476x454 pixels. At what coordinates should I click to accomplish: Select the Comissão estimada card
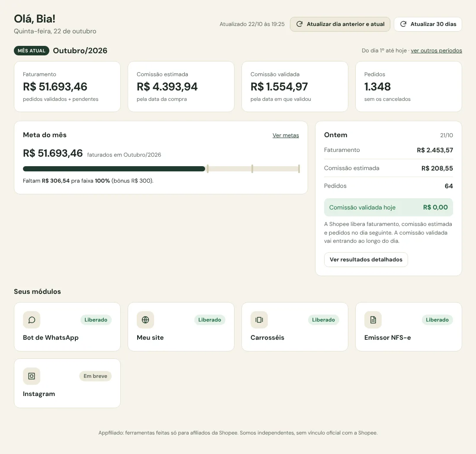tap(181, 87)
